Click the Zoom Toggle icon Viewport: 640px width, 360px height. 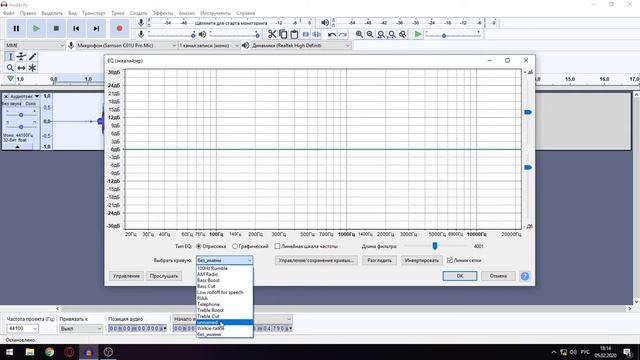click(403, 34)
